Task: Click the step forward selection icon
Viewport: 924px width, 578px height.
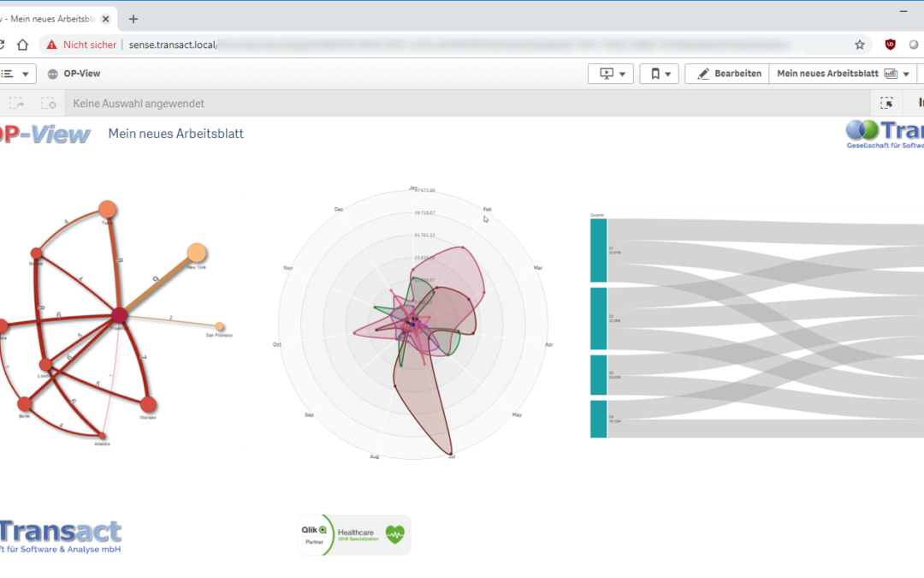Action: (16, 104)
